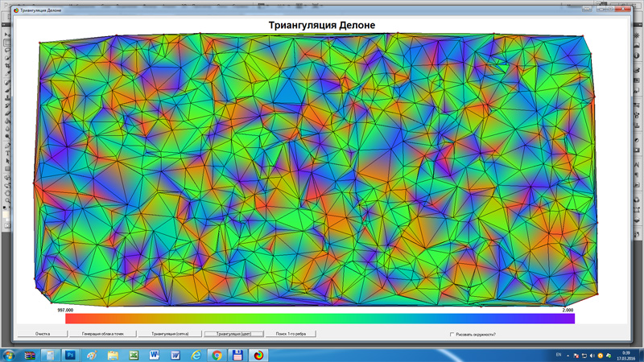Viewport: 644px width, 362px height.
Task: Enable the 'Рисовать окружности?' checkbox
Action: [x=452, y=334]
